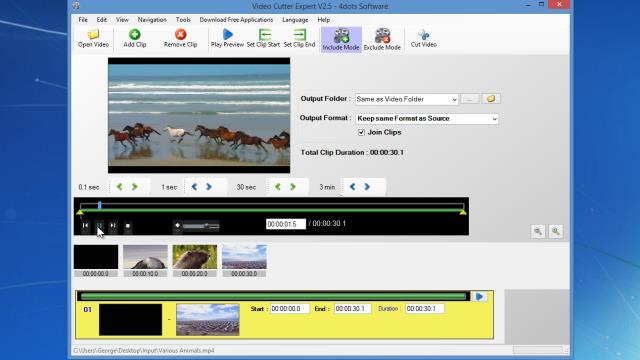Zoom in the timeline with green magnifier icon
The image size is (640, 360).
pyautogui.click(x=556, y=231)
